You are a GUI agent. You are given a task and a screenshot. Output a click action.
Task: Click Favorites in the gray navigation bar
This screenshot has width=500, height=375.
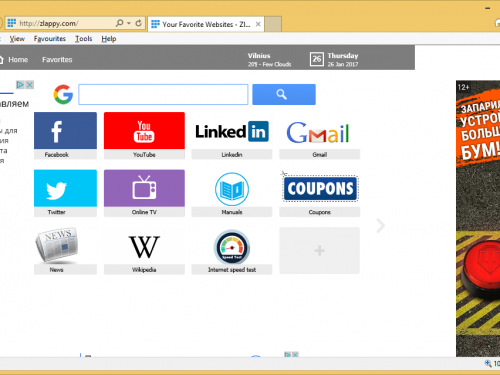[57, 60]
